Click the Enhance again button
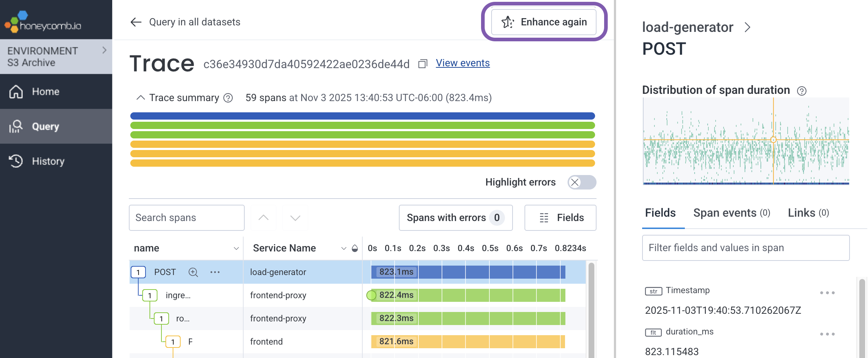 click(x=544, y=22)
